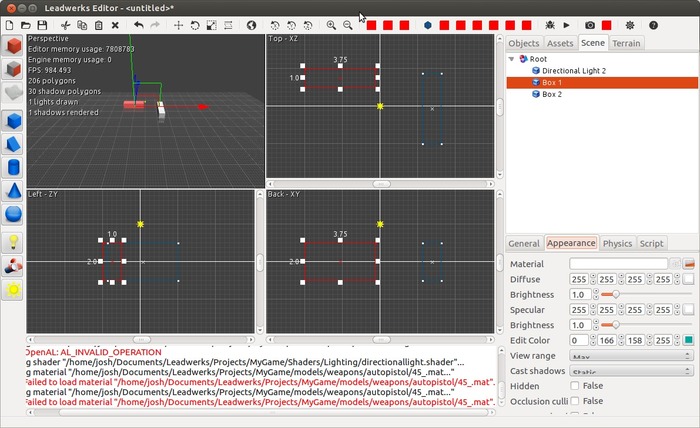The image size is (700, 428).
Task: Cut selection using the scissors icon
Action: [66, 25]
